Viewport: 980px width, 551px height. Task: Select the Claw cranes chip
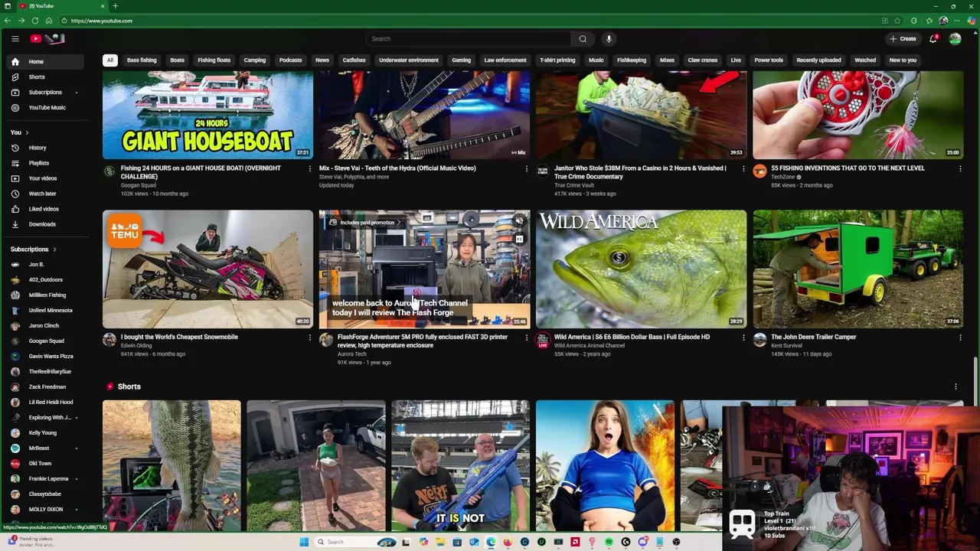click(702, 60)
